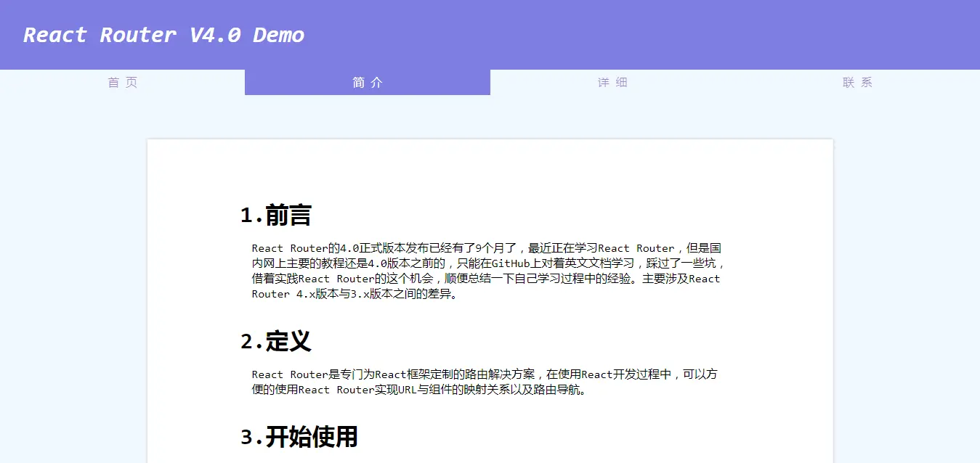Open the 首页 tab
This screenshot has width=980, height=463.
tap(122, 82)
